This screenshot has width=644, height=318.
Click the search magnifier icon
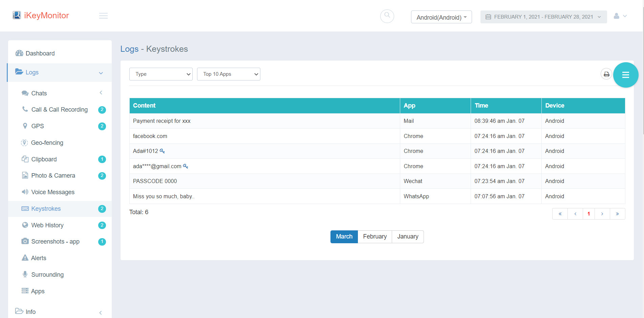coord(387,16)
